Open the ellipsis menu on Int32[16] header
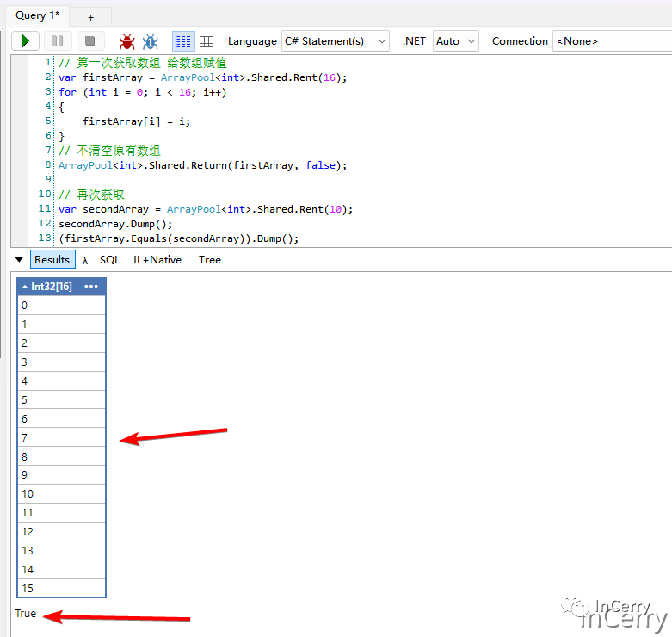 [x=91, y=287]
